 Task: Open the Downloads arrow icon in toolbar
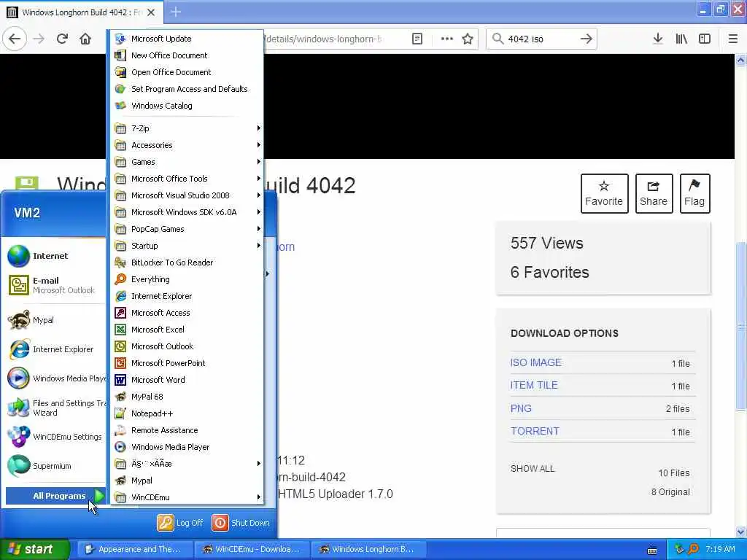[658, 39]
